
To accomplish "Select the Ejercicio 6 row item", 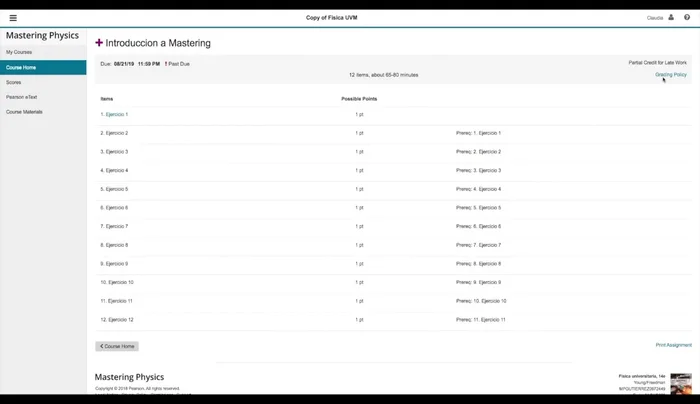I will [116, 207].
